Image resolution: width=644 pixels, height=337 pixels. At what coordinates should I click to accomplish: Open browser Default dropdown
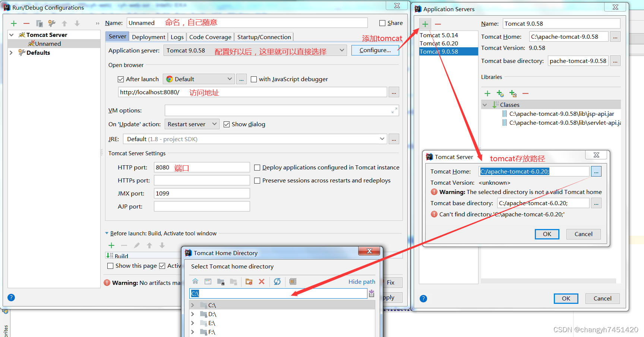click(199, 79)
